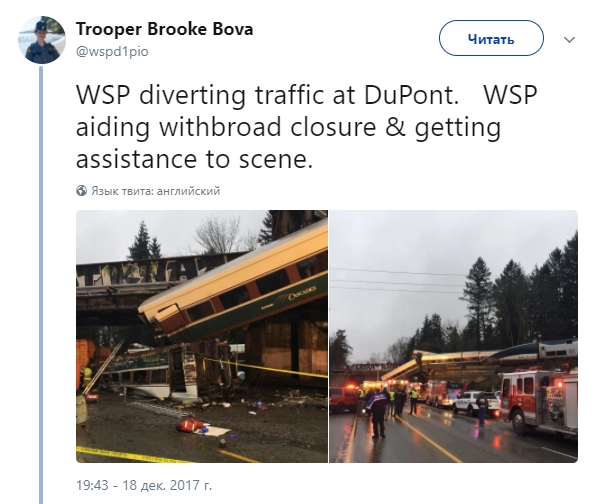Open the Trooper Brooke Bova display name
This screenshot has width=604, height=504.
164,29
